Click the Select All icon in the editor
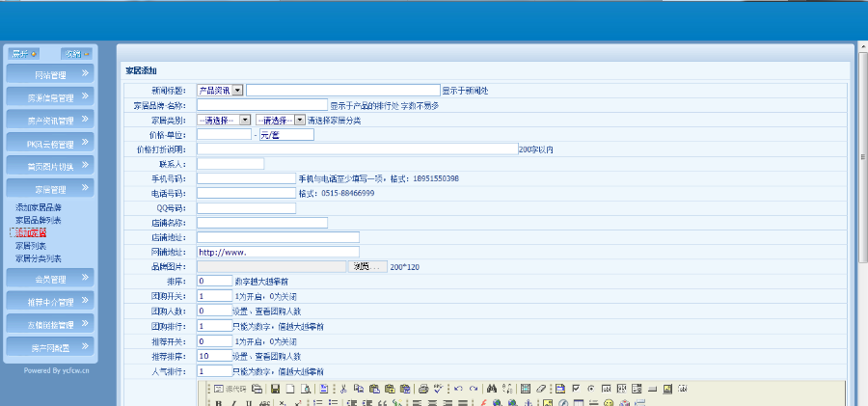Viewport: 868px width, 406px height. pyautogui.click(x=526, y=389)
